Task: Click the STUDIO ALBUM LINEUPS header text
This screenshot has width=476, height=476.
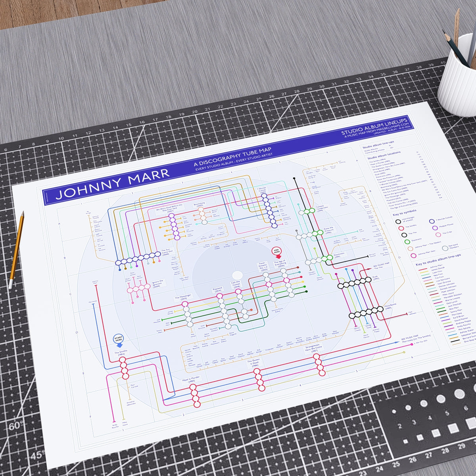Action: pyautogui.click(x=374, y=126)
